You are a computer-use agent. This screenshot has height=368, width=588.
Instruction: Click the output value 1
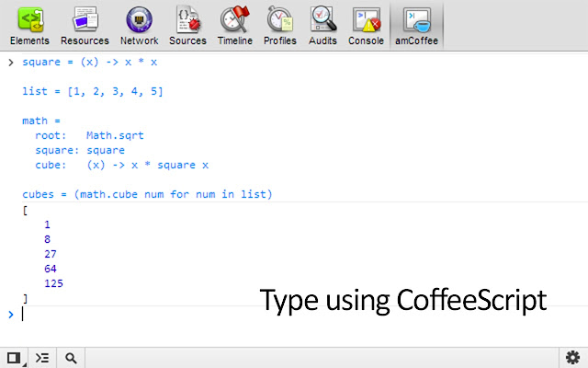pyautogui.click(x=47, y=224)
